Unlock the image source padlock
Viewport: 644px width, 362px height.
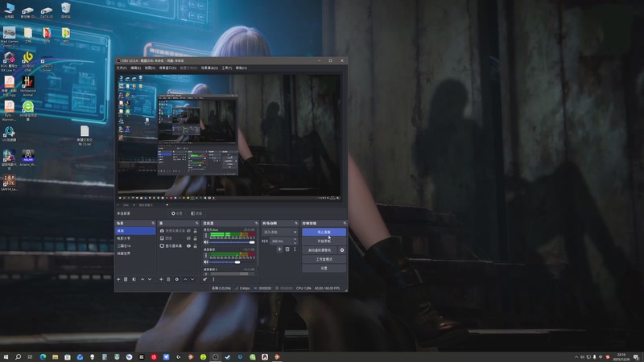(195, 238)
